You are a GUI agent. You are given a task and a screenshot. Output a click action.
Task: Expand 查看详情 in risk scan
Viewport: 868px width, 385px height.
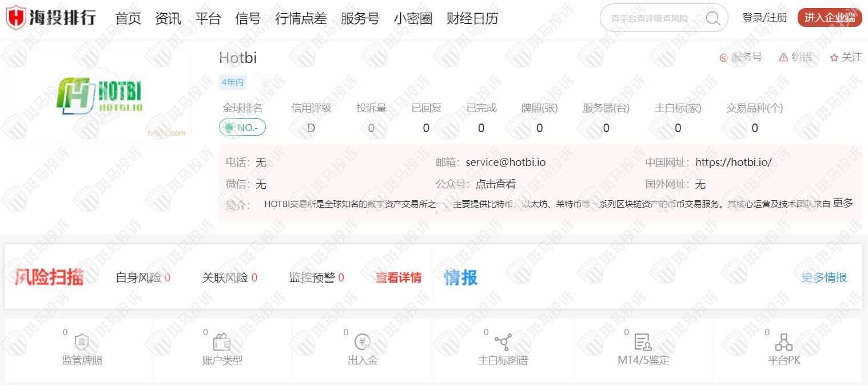(399, 277)
